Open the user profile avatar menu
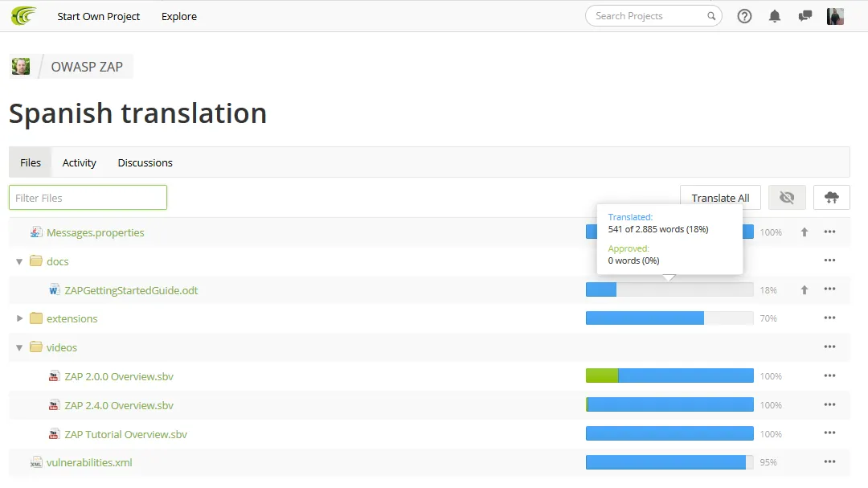The width and height of the screenshot is (868, 488). point(835,16)
